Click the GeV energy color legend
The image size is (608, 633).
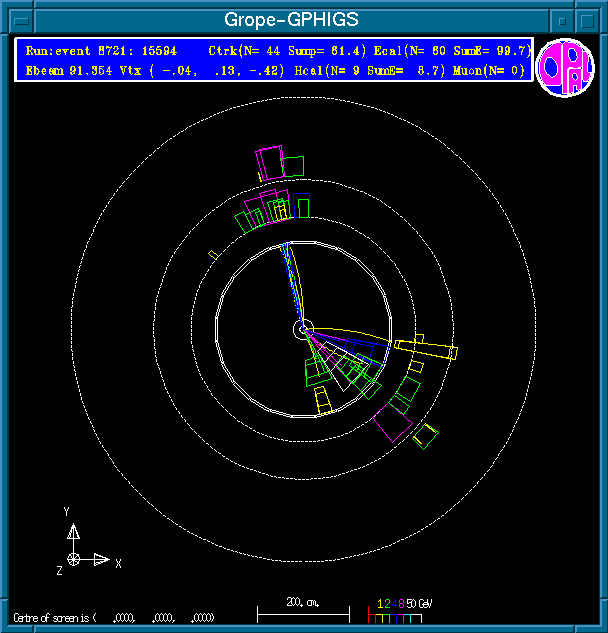(x=400, y=609)
